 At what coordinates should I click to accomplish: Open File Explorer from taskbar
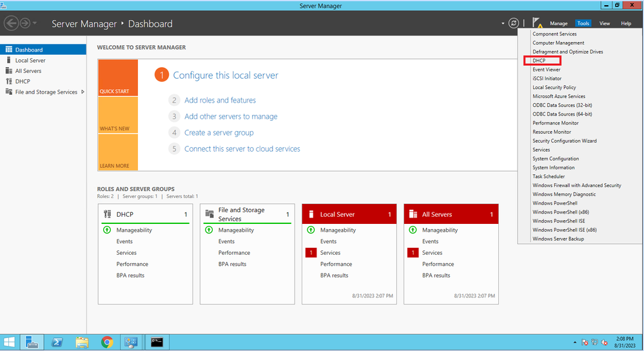[82, 342]
